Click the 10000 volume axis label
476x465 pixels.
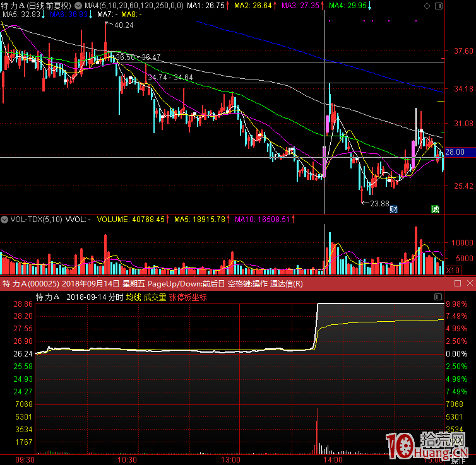tap(462, 243)
